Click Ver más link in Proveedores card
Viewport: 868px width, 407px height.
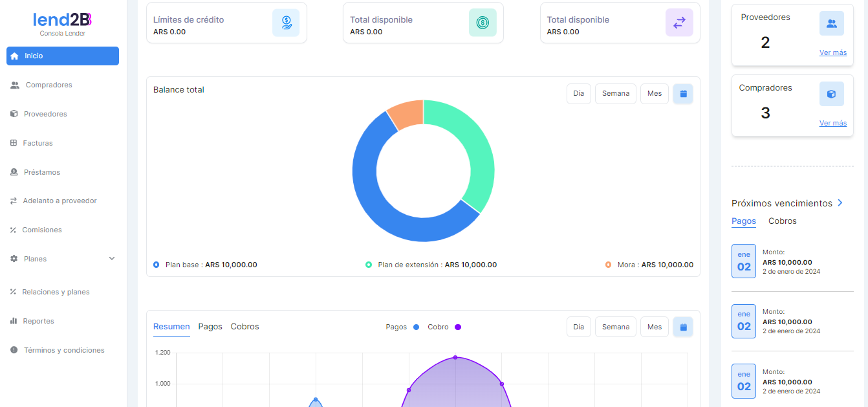coord(832,53)
